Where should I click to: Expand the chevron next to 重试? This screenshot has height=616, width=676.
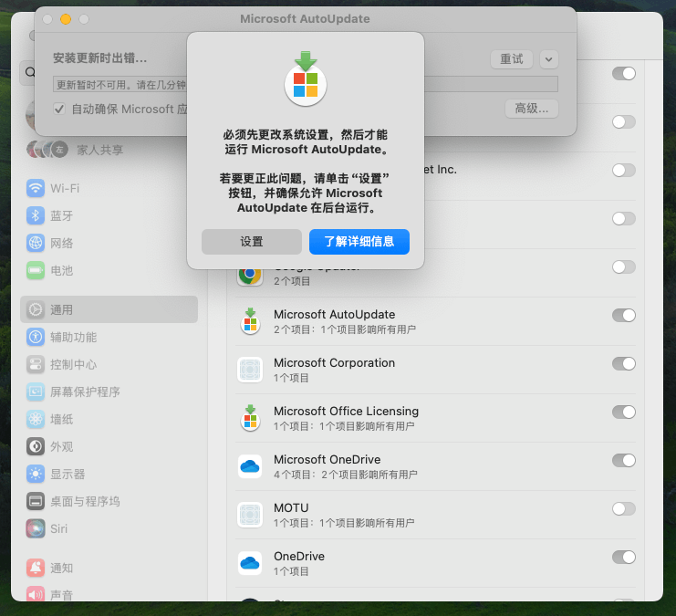[549, 59]
